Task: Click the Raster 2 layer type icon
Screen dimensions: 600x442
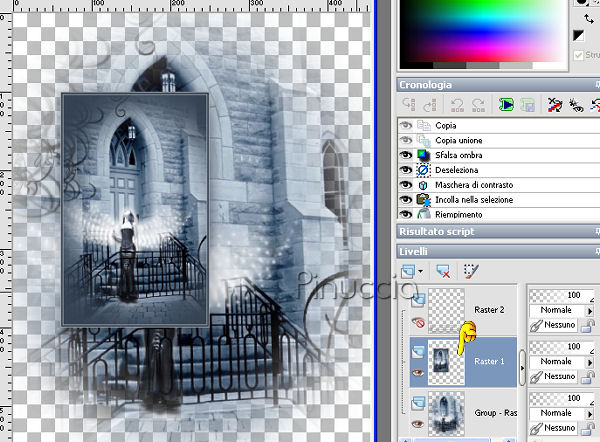Action: pos(418,301)
